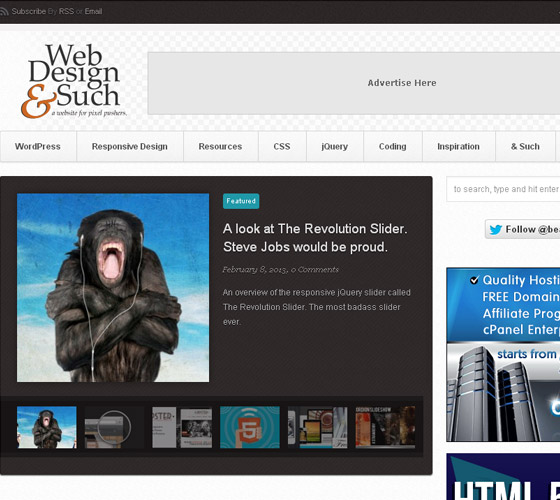Image resolution: width=560 pixels, height=500 pixels.
Task: Open the Quality Hosting server ad
Action: click(503, 354)
